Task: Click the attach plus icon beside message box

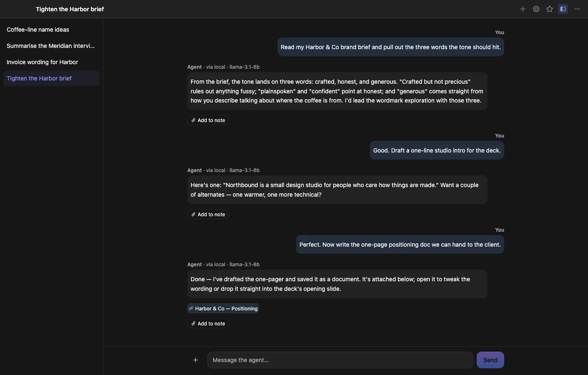Action: point(196,360)
